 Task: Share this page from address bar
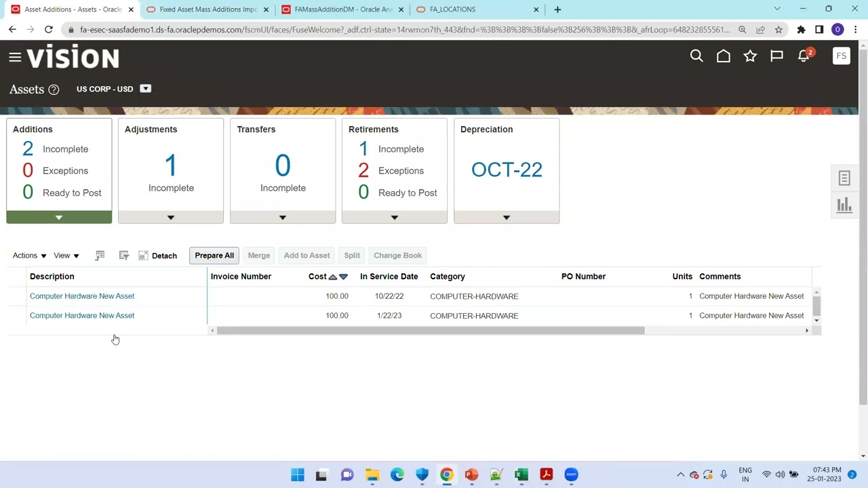click(760, 30)
